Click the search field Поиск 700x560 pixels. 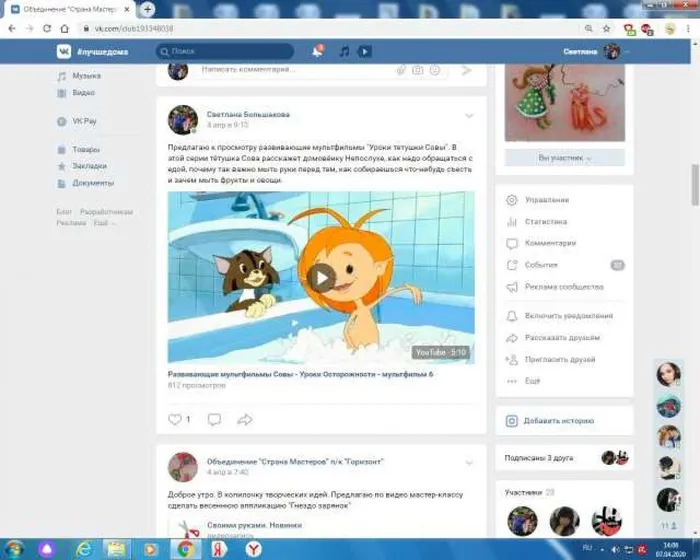coord(225,51)
